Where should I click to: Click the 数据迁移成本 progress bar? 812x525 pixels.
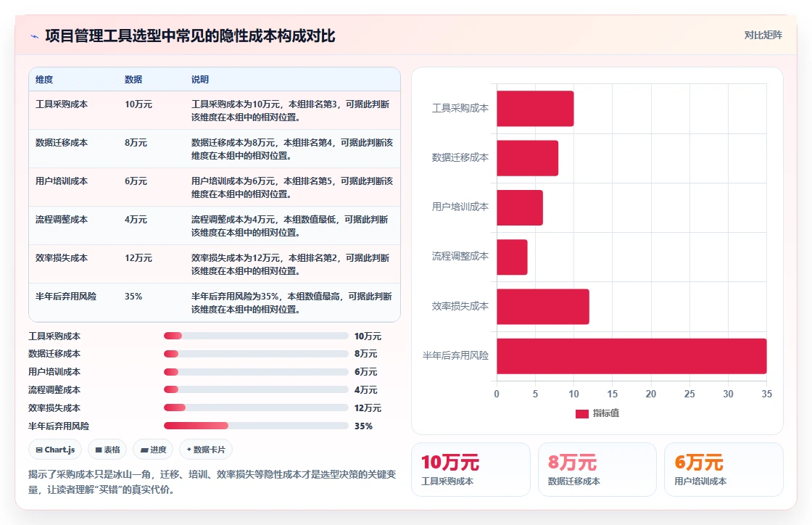click(x=256, y=354)
